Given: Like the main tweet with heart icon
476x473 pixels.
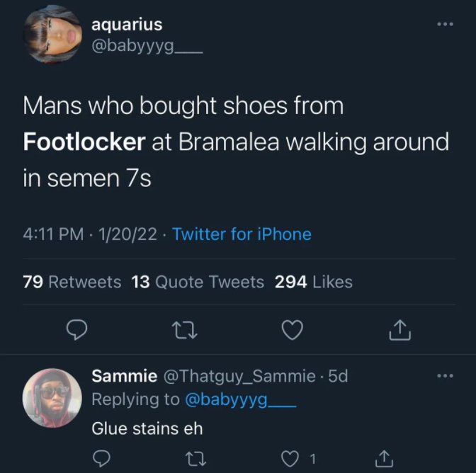Looking at the screenshot, I should click(x=292, y=329).
